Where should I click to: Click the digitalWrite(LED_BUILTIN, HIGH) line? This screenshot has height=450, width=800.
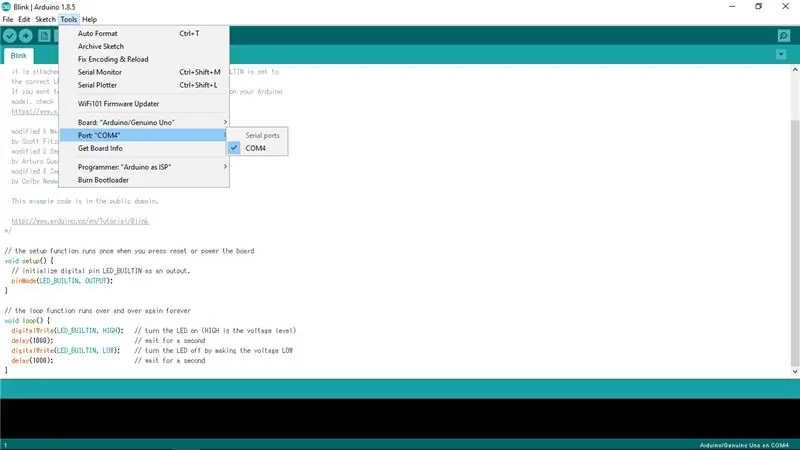67,331
